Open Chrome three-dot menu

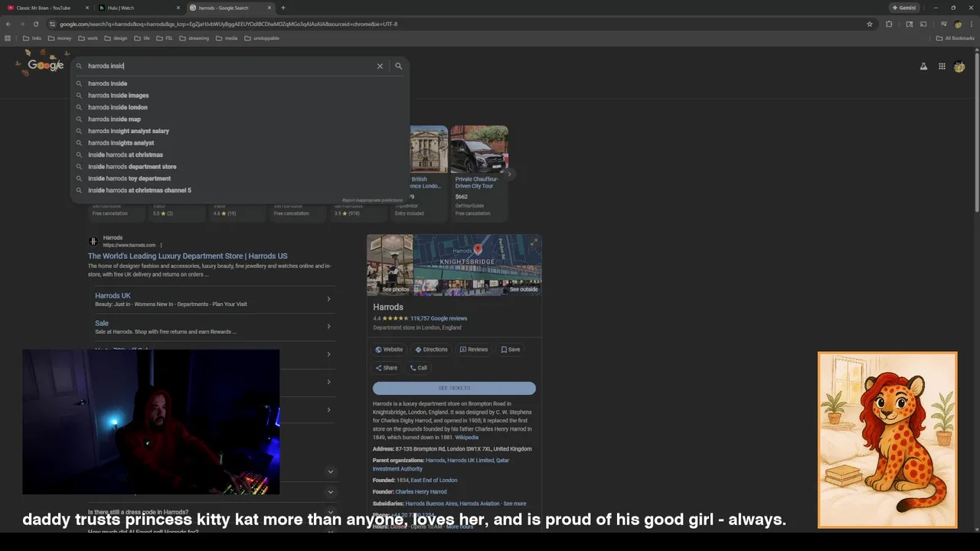tap(971, 24)
